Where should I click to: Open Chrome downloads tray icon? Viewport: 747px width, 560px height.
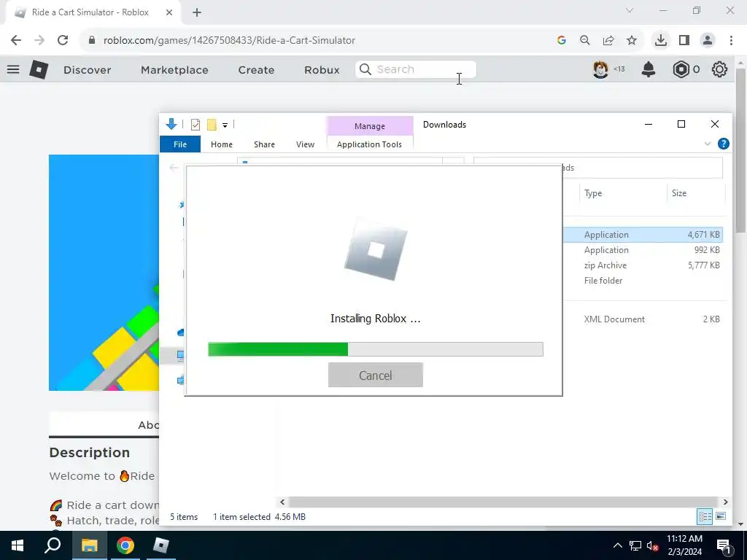pyautogui.click(x=661, y=41)
